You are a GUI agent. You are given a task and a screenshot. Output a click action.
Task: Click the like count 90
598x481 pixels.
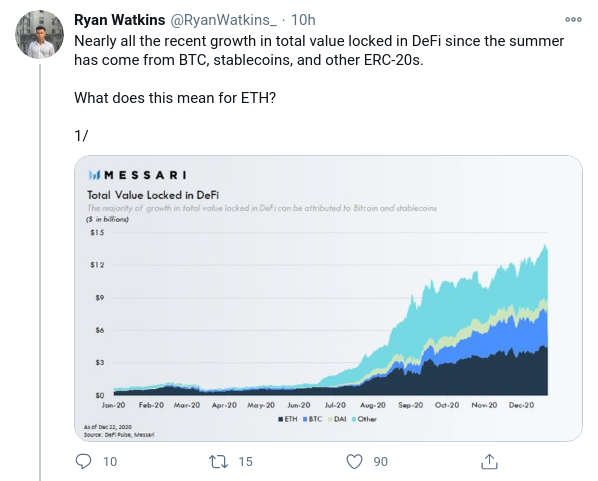(381, 462)
